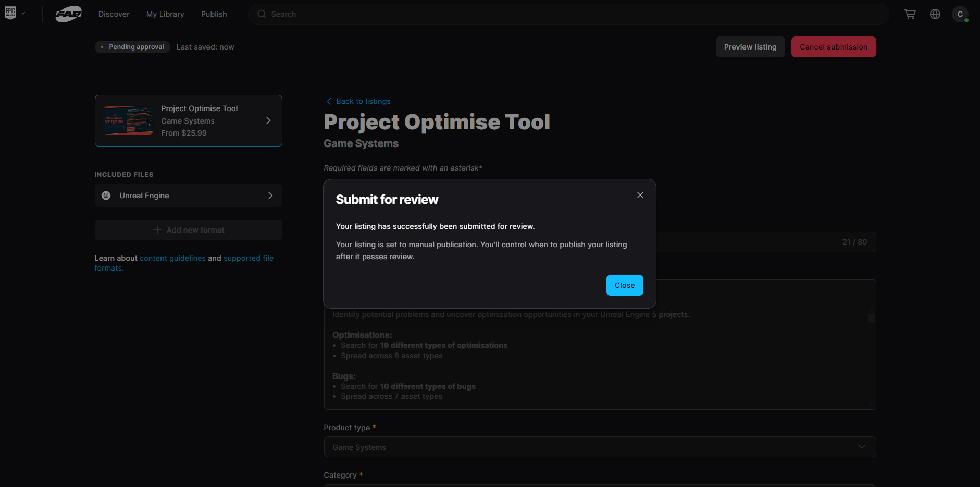Click the plus icon in Add new format
The image size is (980, 487).
point(157,230)
